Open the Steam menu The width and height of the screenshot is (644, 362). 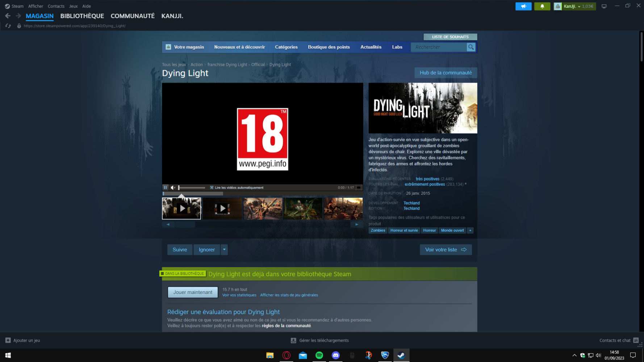point(17,6)
